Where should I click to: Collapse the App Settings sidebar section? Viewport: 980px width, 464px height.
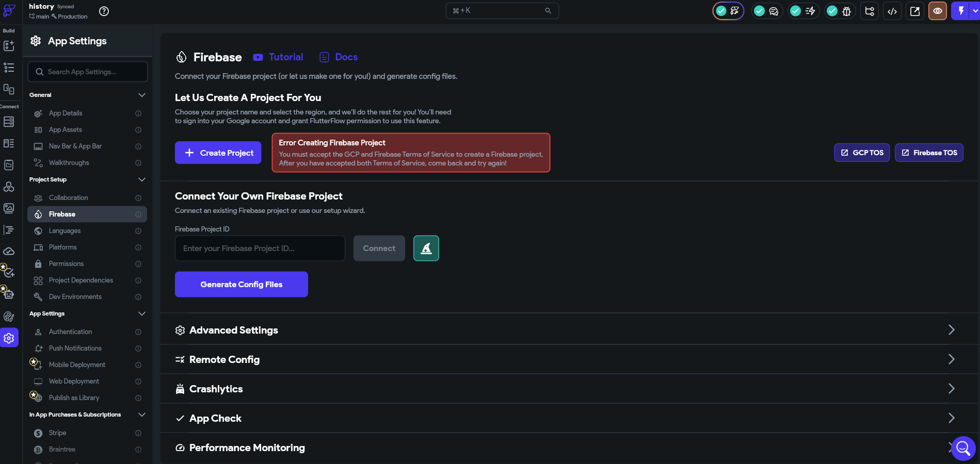tap(142, 313)
